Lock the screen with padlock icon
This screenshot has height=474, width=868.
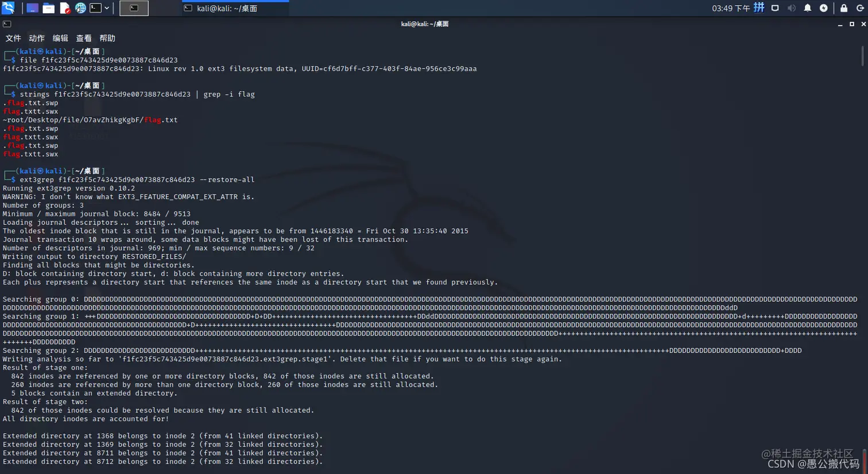[x=844, y=8]
